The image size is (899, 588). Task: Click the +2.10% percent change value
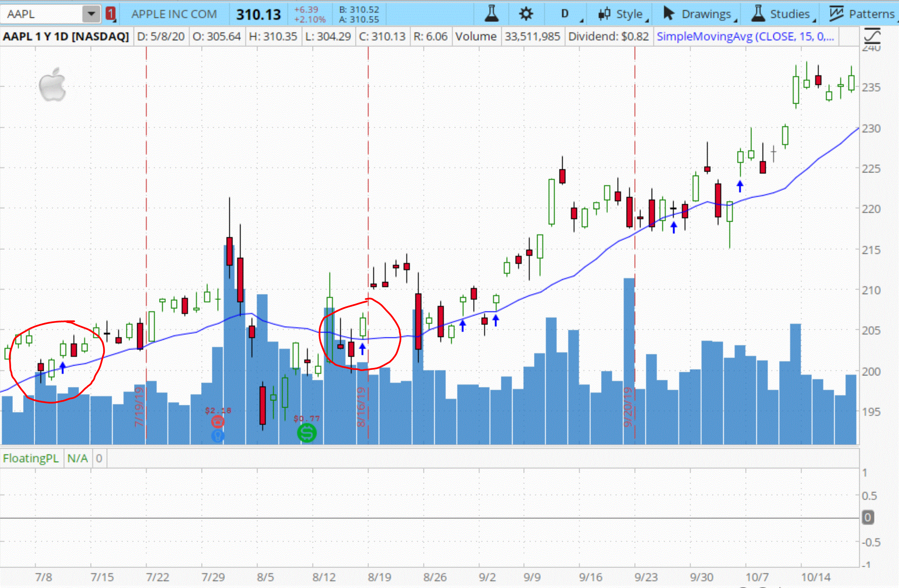[x=310, y=19]
